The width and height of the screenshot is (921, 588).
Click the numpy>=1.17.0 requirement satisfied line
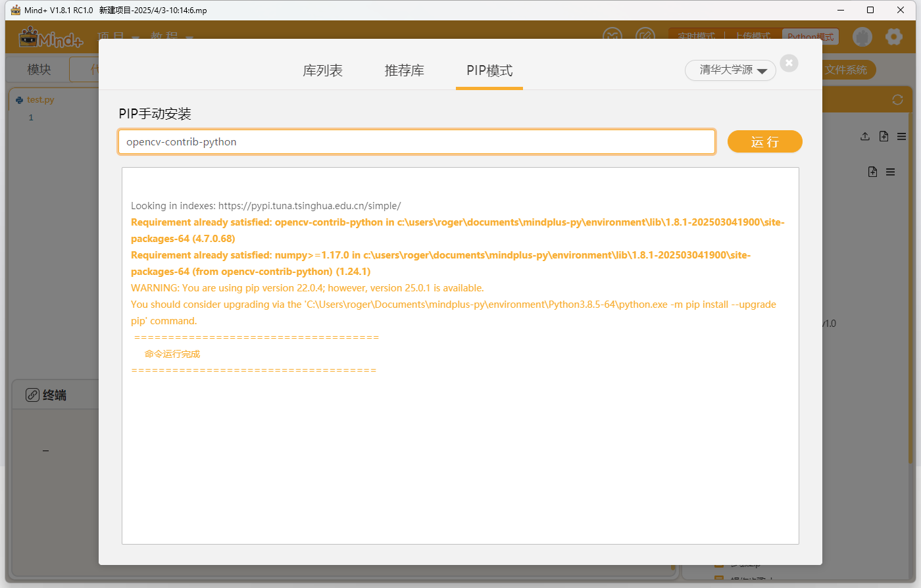point(441,263)
